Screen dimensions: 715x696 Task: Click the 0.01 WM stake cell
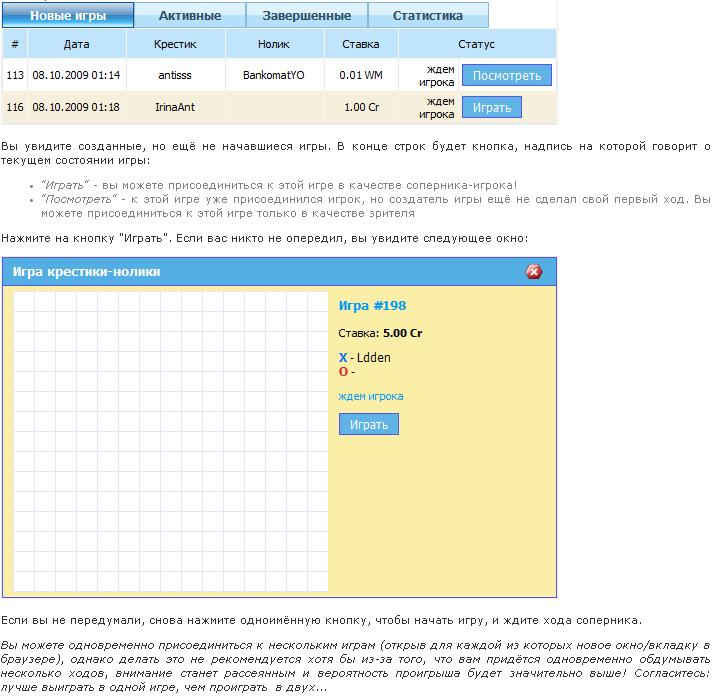coord(361,75)
